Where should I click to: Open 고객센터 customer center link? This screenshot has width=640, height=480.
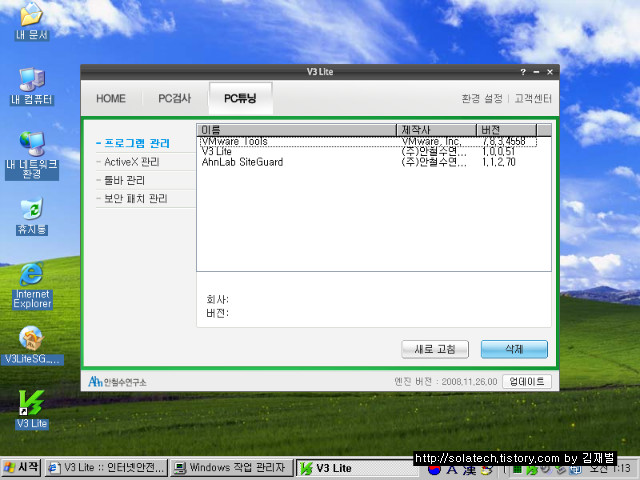point(533,98)
